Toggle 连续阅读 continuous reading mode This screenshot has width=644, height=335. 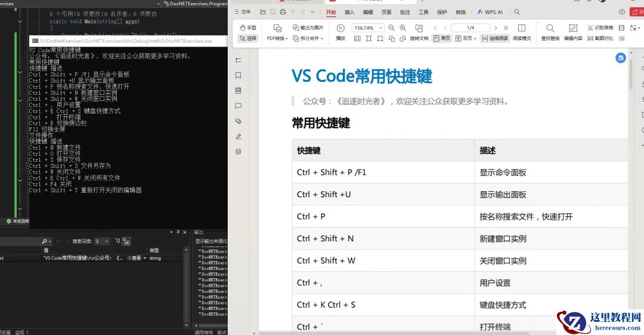point(494,38)
